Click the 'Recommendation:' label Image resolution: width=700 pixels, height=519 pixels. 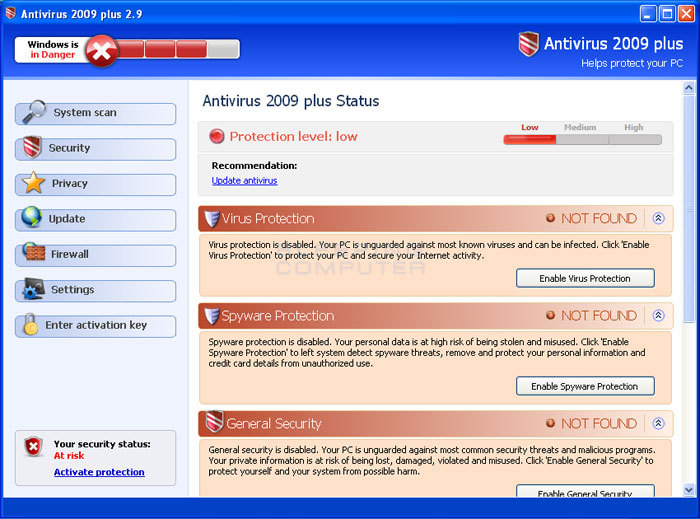click(254, 166)
